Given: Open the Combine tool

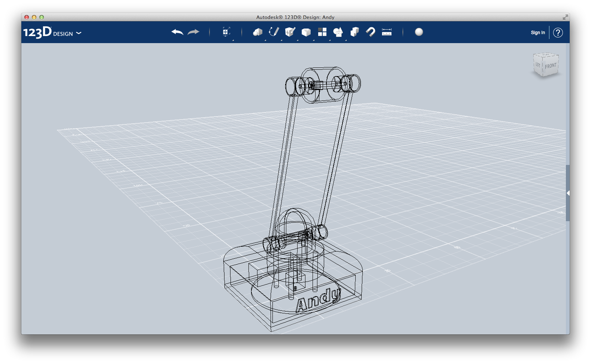Looking at the screenshot, I should click(x=355, y=32).
